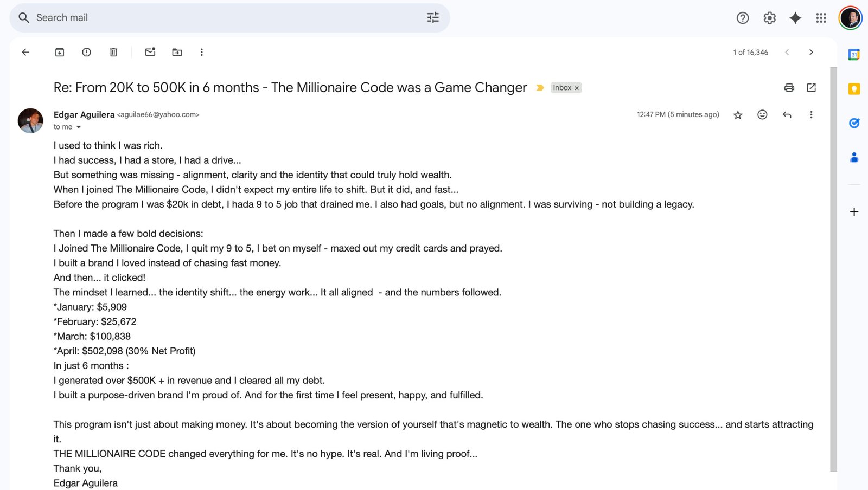This screenshot has height=490, width=868.
Task: Open Google Calendar in side panel
Action: (854, 54)
